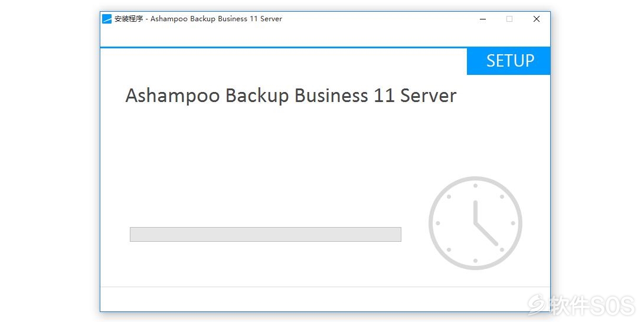Image resolution: width=644 pixels, height=322 pixels.
Task: Minimize the setup window
Action: (x=483, y=19)
